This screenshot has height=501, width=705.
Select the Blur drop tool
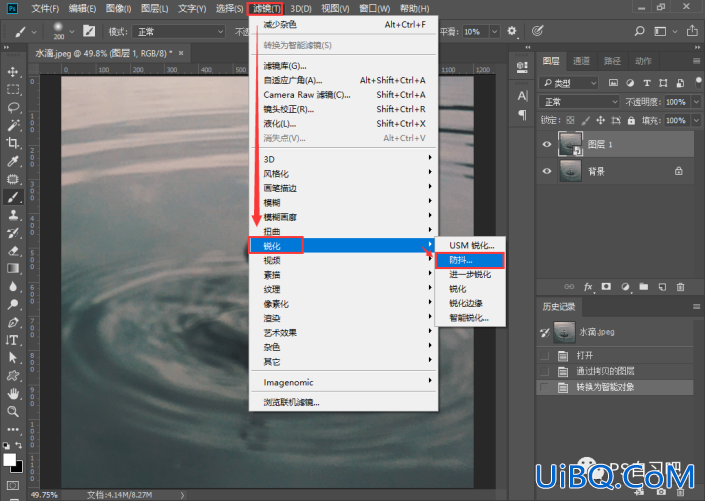tap(13, 286)
